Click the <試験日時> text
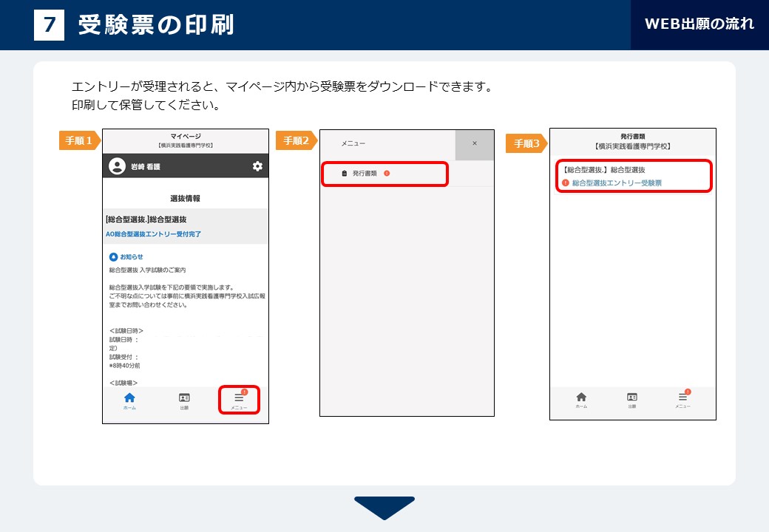The height and width of the screenshot is (532, 769). 126,331
